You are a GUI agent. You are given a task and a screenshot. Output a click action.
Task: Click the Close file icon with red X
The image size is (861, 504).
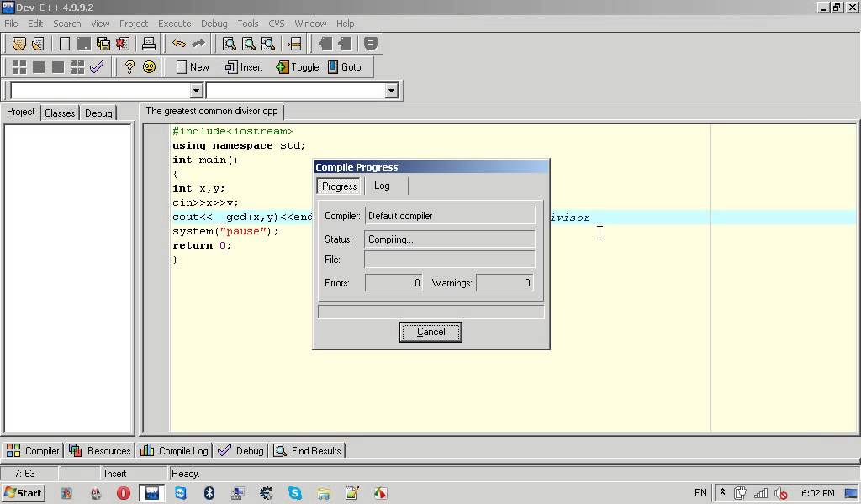click(123, 44)
